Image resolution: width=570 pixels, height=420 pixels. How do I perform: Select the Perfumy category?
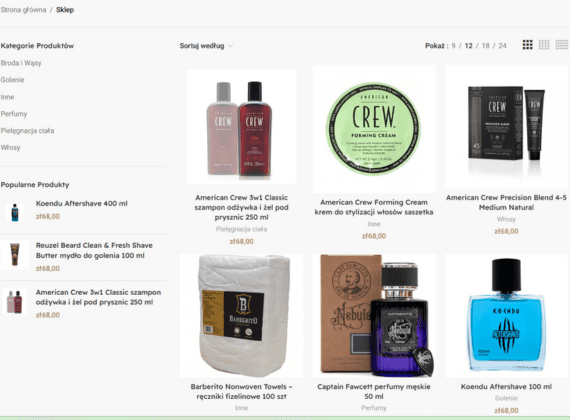(14, 114)
